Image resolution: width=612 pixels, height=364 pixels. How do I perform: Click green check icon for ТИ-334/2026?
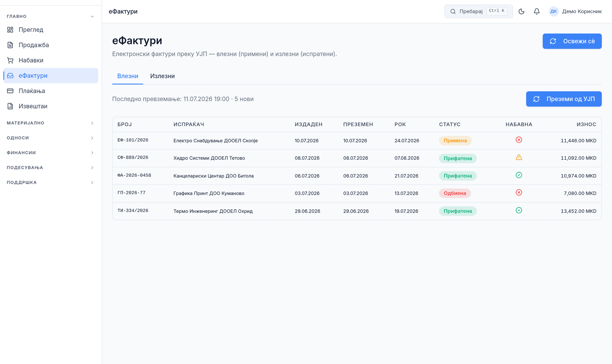[x=519, y=210]
